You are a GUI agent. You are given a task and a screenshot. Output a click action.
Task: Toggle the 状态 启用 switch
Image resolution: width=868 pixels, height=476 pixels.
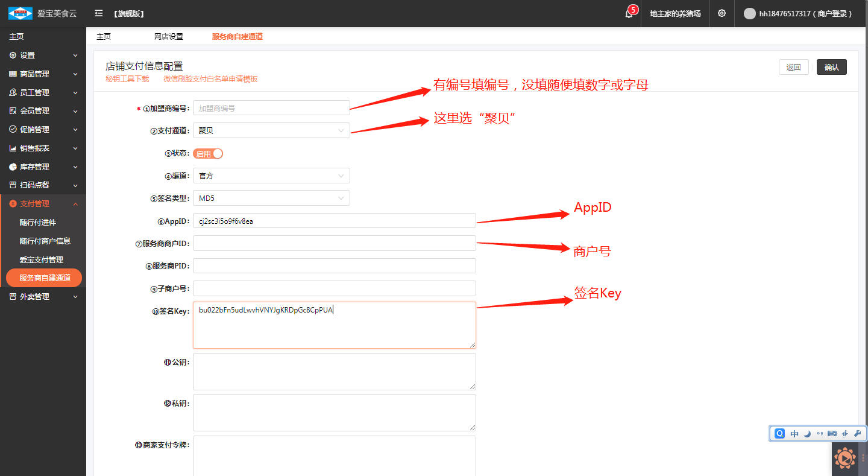click(208, 154)
